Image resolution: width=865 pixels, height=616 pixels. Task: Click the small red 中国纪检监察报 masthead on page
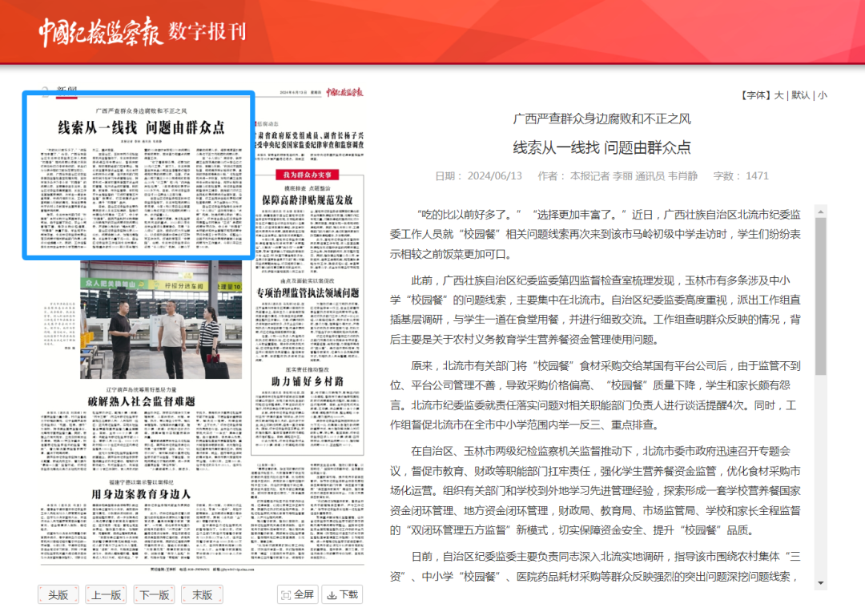pos(344,92)
